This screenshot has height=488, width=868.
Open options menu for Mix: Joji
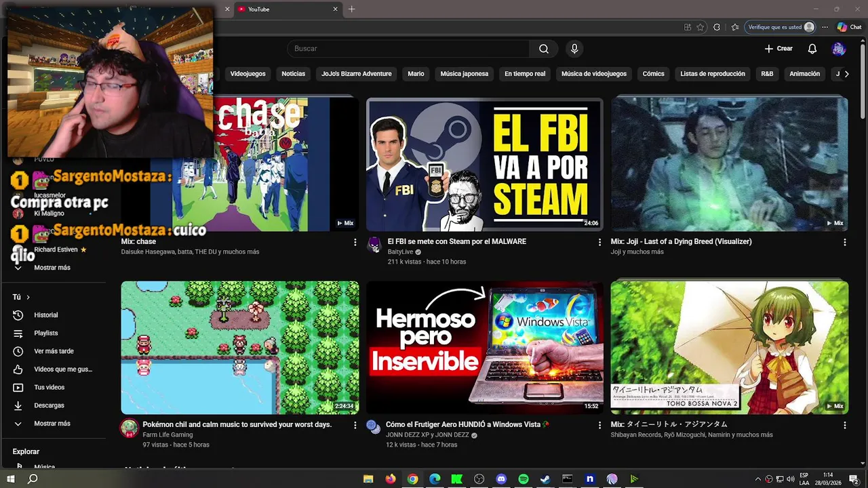tap(845, 242)
